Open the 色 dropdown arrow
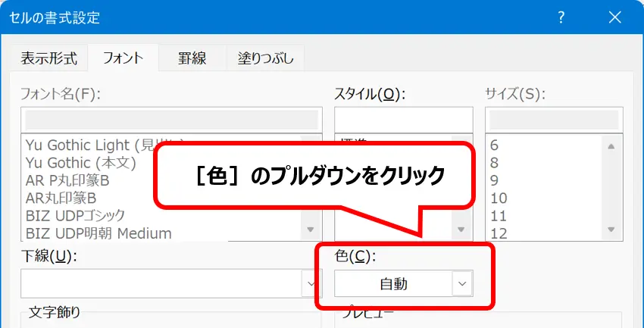The height and width of the screenshot is (328, 644). coord(462,283)
